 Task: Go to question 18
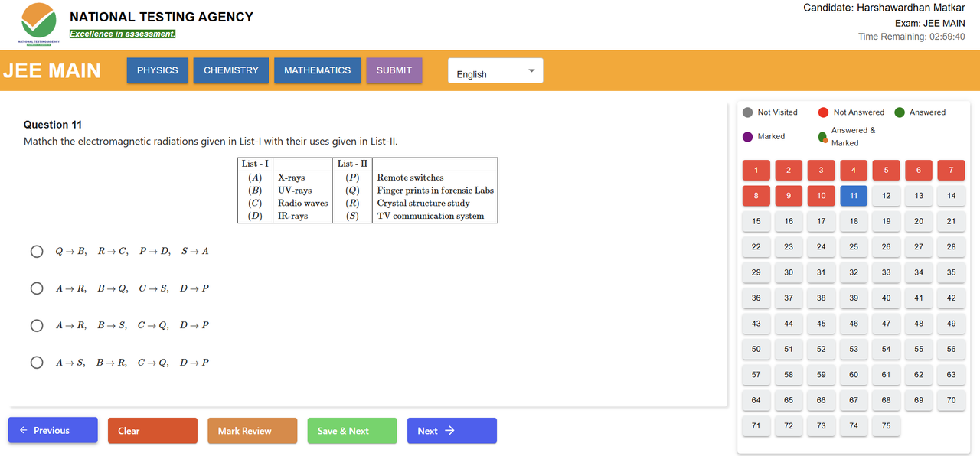click(x=854, y=221)
